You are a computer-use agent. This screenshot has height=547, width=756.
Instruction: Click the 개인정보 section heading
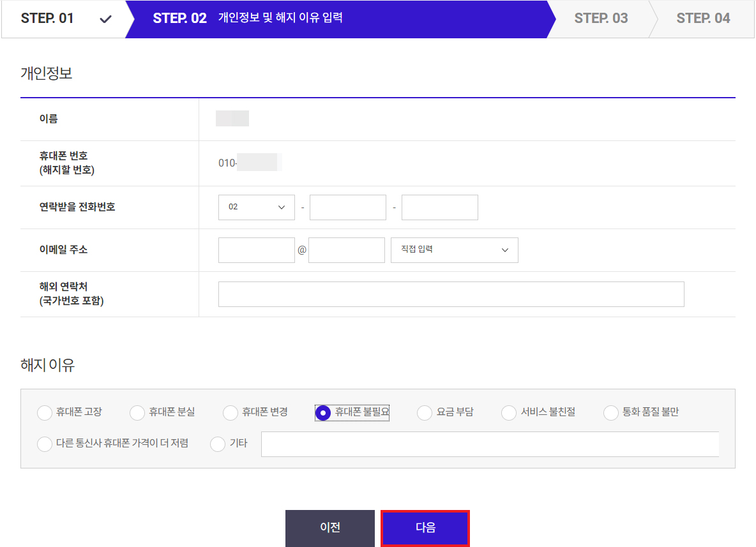(x=46, y=73)
